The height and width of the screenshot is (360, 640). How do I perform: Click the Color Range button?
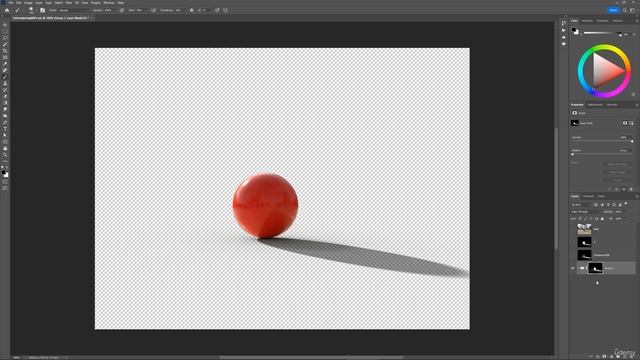[x=618, y=172]
